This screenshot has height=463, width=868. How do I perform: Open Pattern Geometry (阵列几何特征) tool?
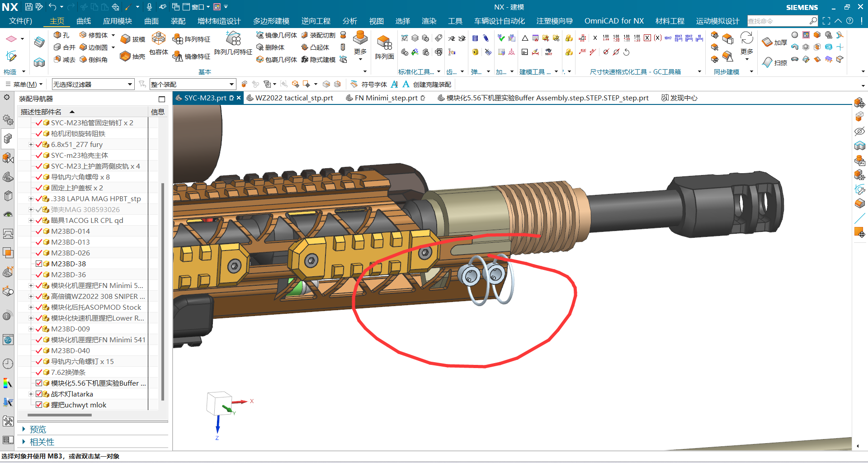(233, 43)
